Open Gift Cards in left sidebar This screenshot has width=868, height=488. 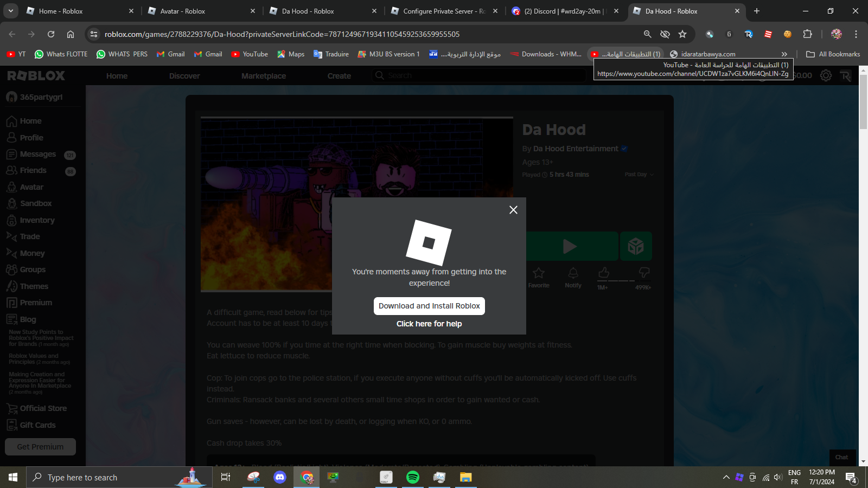(31, 425)
